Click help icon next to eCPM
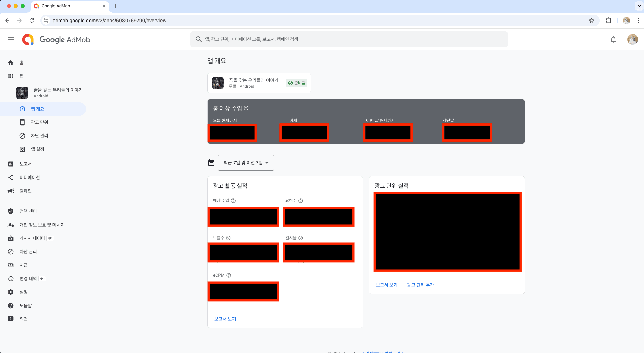 pos(229,275)
